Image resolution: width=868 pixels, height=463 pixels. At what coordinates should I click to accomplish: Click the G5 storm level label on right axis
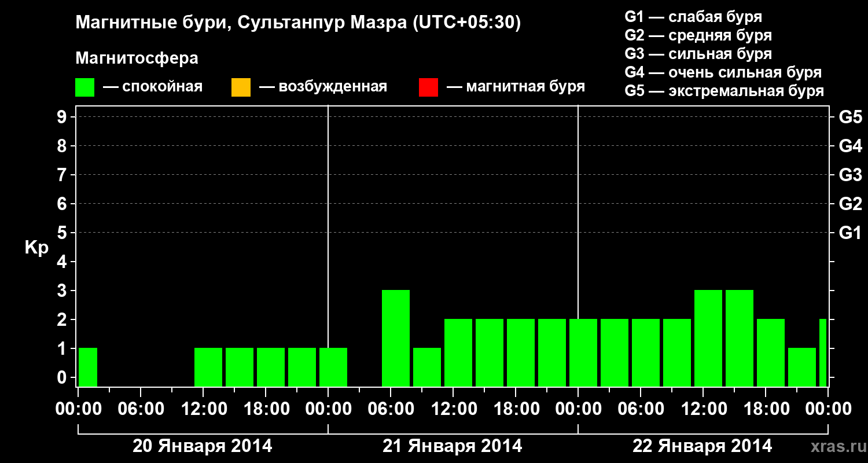pos(850,117)
